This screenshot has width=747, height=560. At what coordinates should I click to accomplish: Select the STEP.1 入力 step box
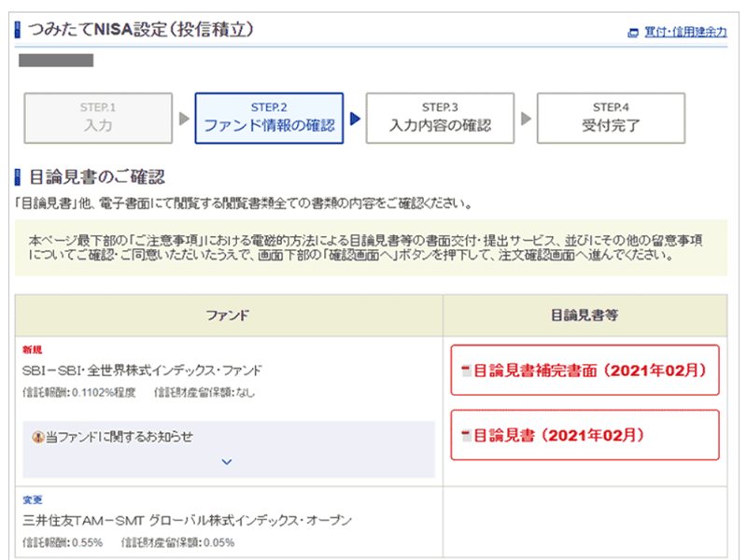[98, 119]
